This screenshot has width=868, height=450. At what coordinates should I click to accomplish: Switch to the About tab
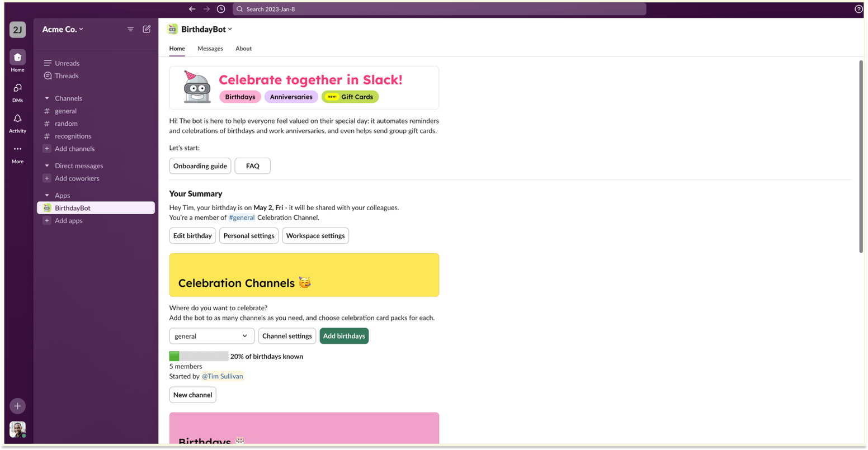tap(243, 49)
